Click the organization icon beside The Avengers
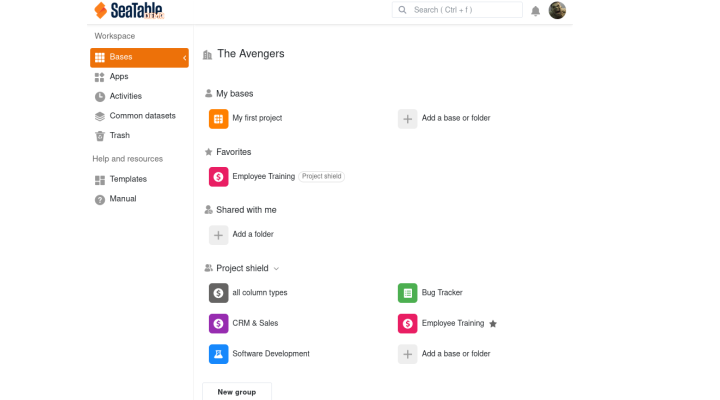Viewport: 720px width, 400px height. tap(208, 55)
